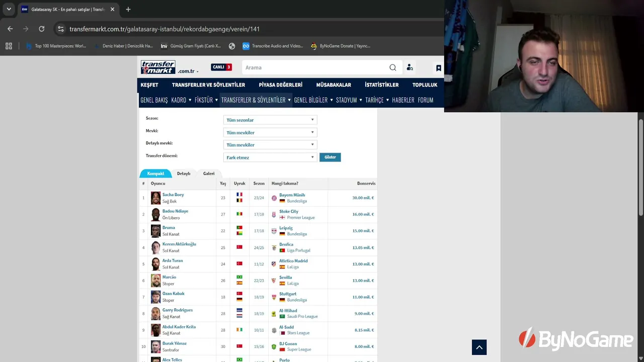Screen dimensions: 644x362
Task: Click the BJ Guoan club crest
Action: (x=274, y=347)
